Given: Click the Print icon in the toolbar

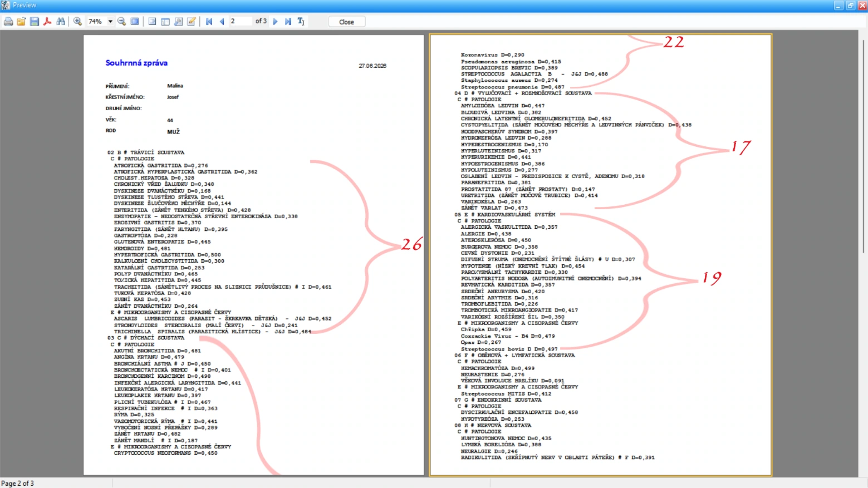Looking at the screenshot, I should point(8,22).
